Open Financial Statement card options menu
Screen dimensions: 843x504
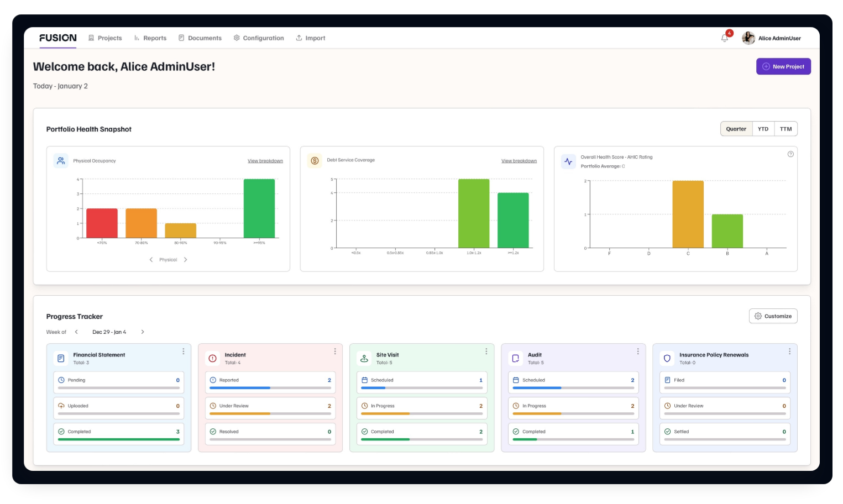pos(184,351)
